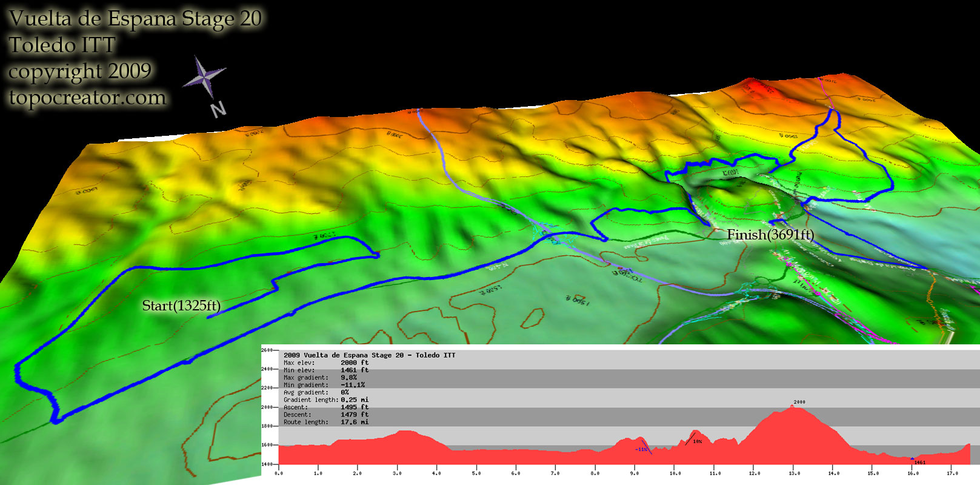Select the "Ascent: 1495 ft" row
This screenshot has height=485, width=980.
tap(326, 407)
